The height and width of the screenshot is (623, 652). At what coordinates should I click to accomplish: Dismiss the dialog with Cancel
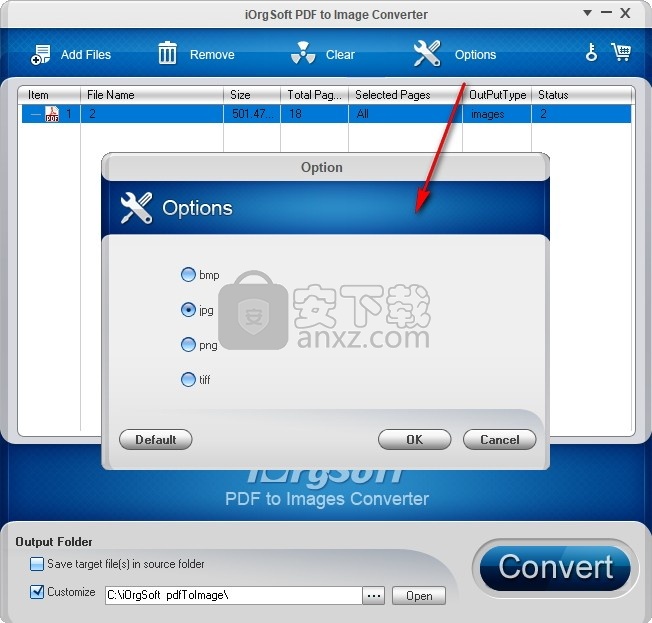499,440
